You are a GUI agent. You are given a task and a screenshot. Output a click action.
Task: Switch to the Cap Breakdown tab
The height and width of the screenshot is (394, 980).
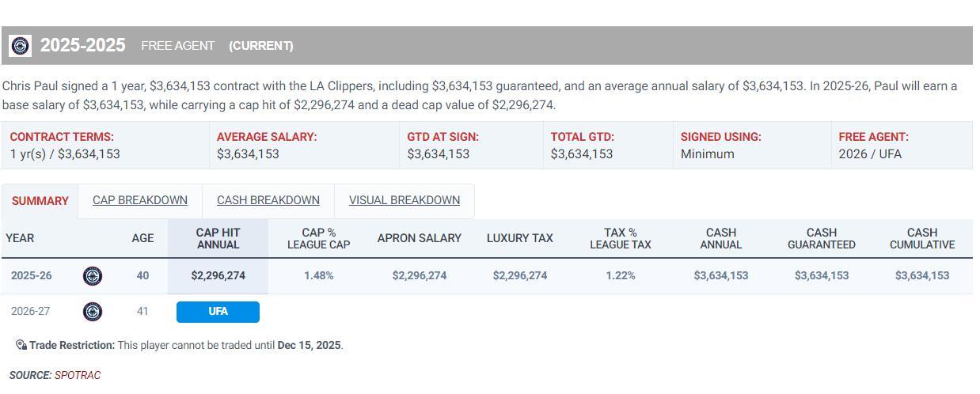click(x=140, y=200)
